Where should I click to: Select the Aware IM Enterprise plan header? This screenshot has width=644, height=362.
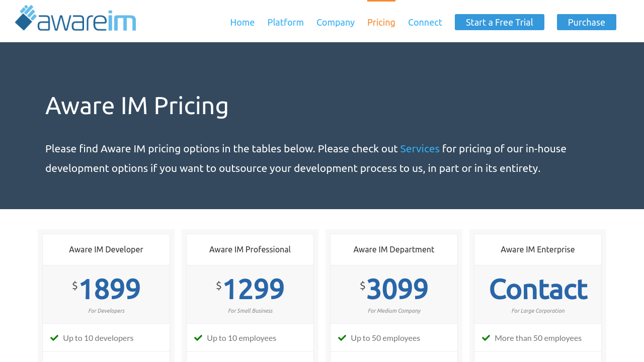(537, 249)
